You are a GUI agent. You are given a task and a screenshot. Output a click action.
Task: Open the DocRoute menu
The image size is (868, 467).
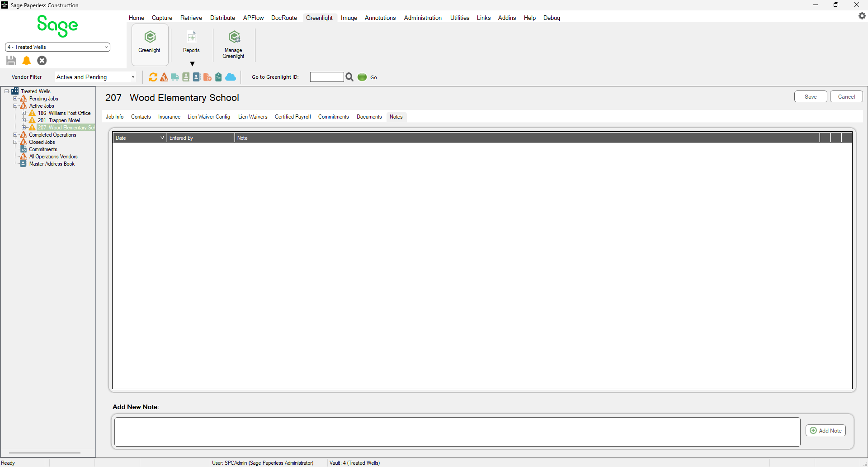point(284,18)
